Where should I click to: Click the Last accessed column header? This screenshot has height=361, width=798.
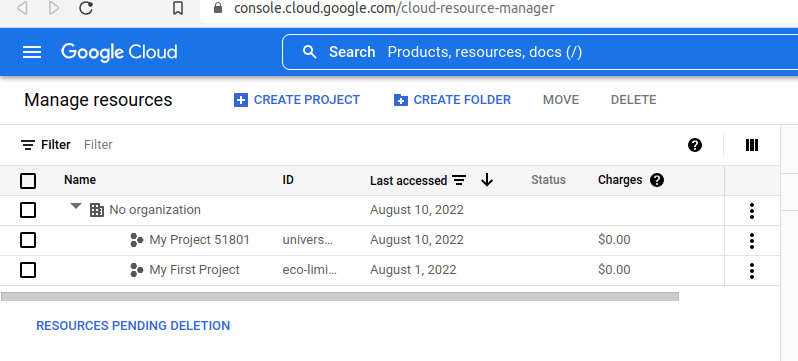[x=408, y=180]
